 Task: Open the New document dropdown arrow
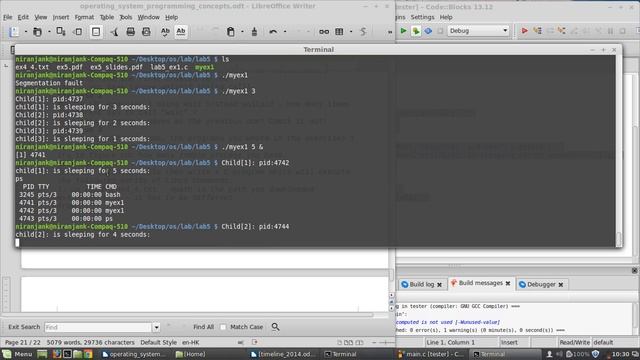(x=25, y=31)
